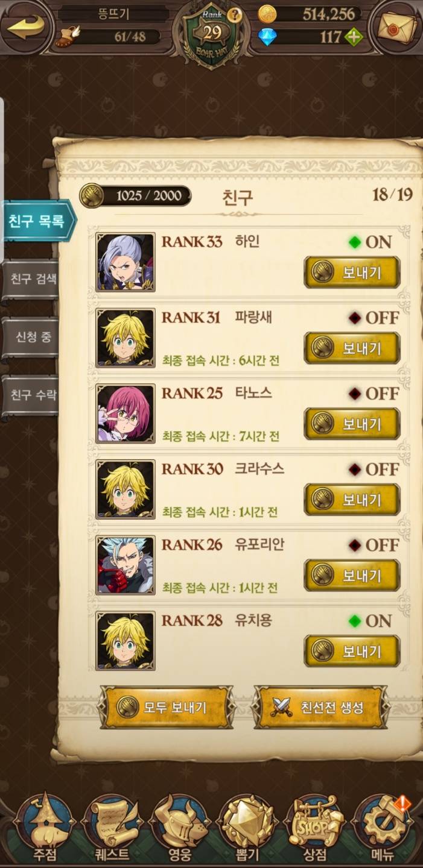Switch to the 친구 검색 tab
The image size is (423, 868).
pyautogui.click(x=31, y=279)
